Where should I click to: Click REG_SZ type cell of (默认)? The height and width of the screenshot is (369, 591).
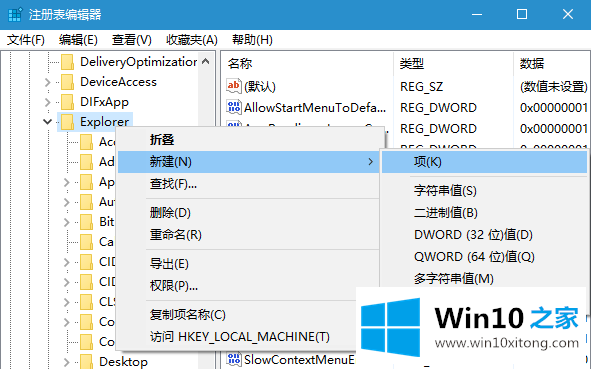click(421, 87)
